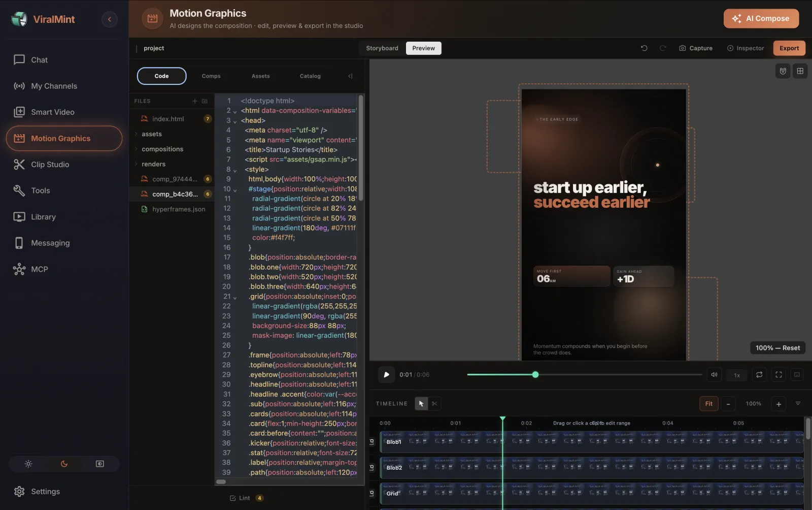812x510 pixels.
Task: Collapse the ViralMint sidebar with the chevron
Action: [x=109, y=19]
